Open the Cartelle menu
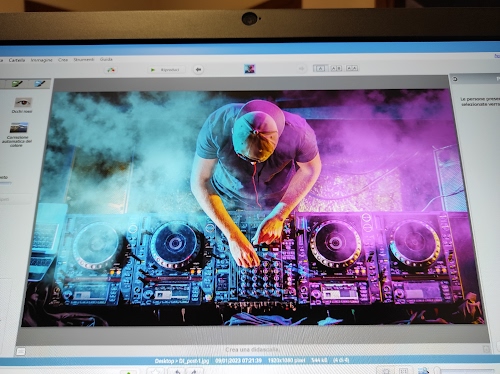Viewport: 500px width, 374px height. (17, 60)
